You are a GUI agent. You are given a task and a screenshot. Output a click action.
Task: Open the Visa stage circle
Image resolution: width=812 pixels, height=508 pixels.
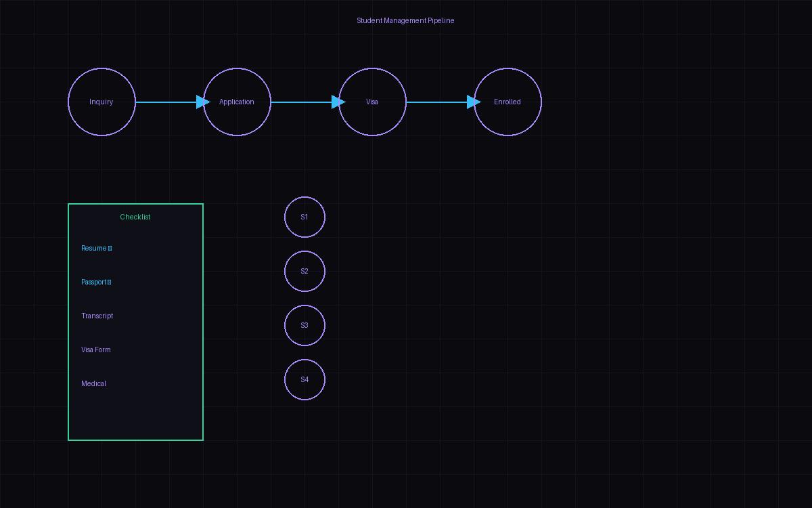[x=372, y=102]
